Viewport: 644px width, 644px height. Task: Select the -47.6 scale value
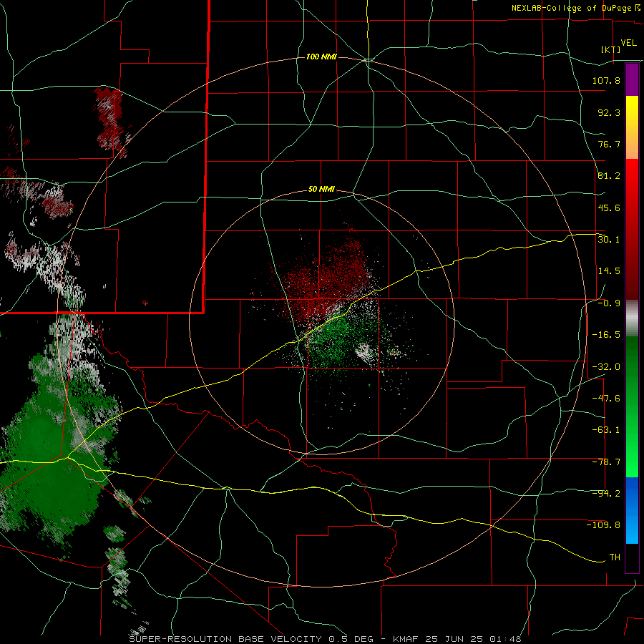click(606, 399)
